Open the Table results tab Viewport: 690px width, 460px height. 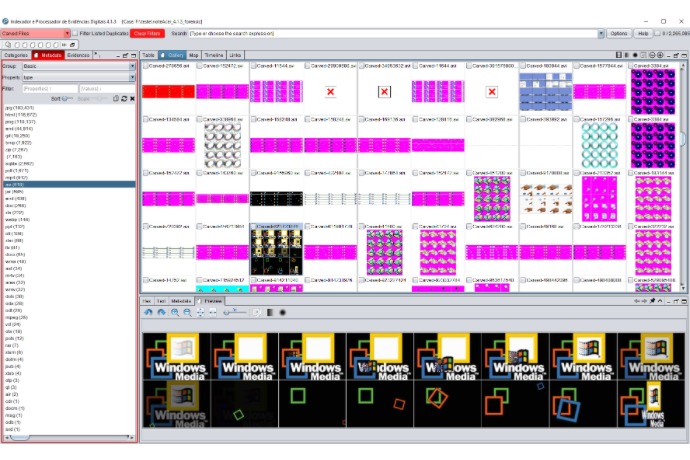tap(149, 55)
